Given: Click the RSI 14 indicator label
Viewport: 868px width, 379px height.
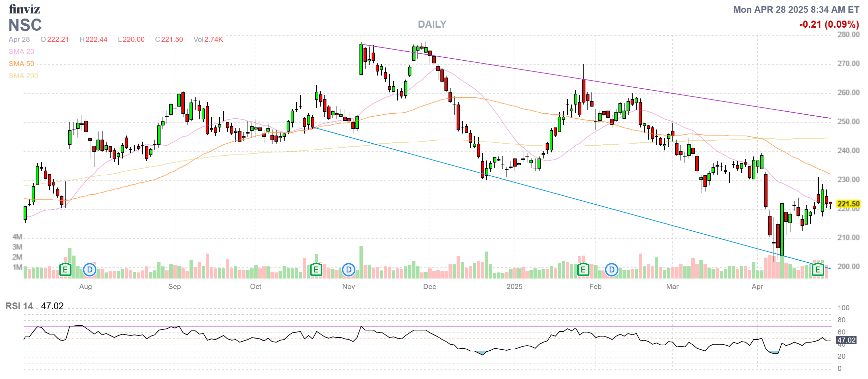Looking at the screenshot, I should (19, 306).
